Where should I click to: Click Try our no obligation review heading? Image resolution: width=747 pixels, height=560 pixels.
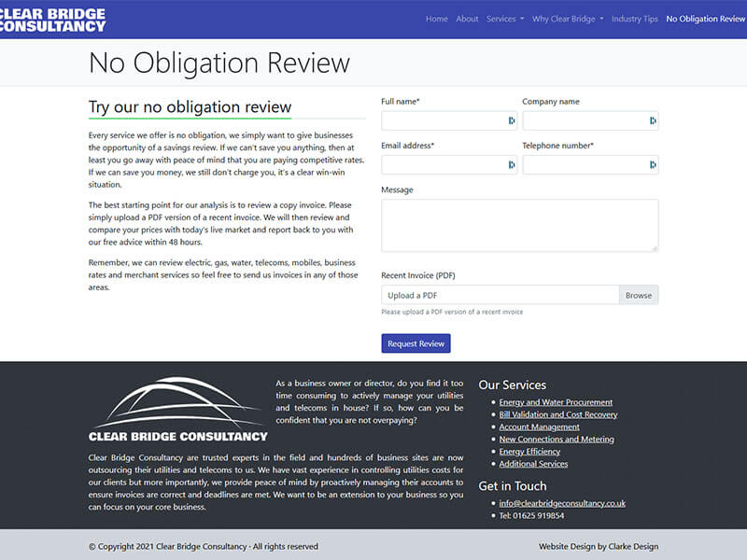pos(190,106)
